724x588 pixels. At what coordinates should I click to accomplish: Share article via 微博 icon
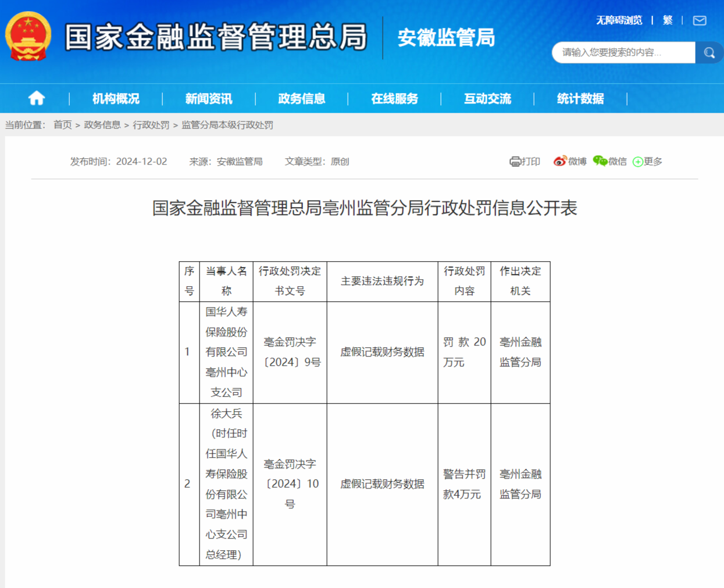click(x=560, y=161)
